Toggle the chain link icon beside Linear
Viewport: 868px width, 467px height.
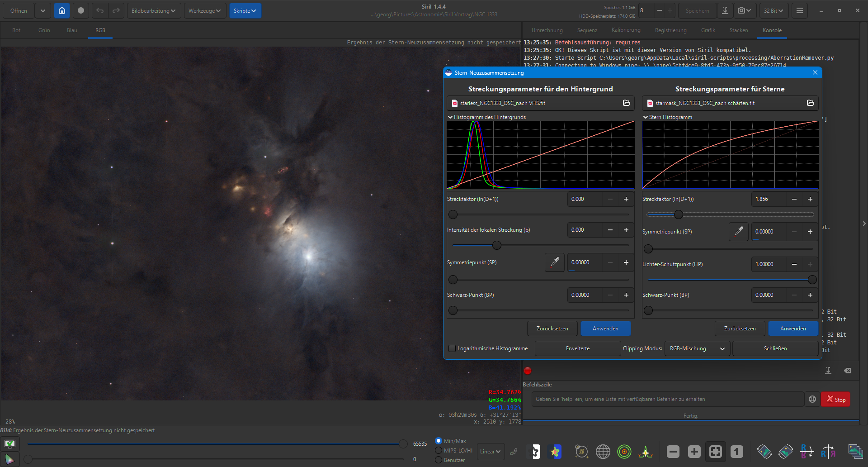[514, 452]
